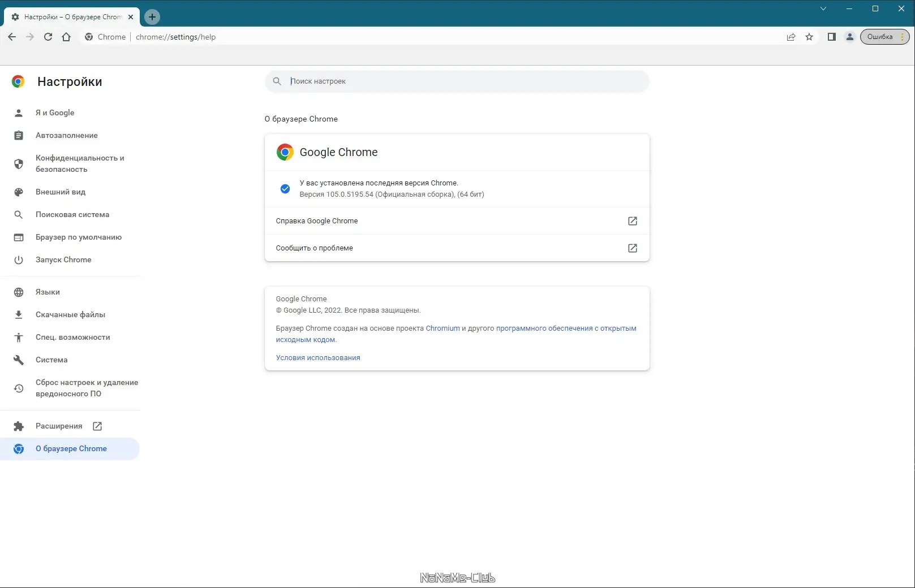
Task: Open Браузер по умолчанию section
Action: [70, 237]
